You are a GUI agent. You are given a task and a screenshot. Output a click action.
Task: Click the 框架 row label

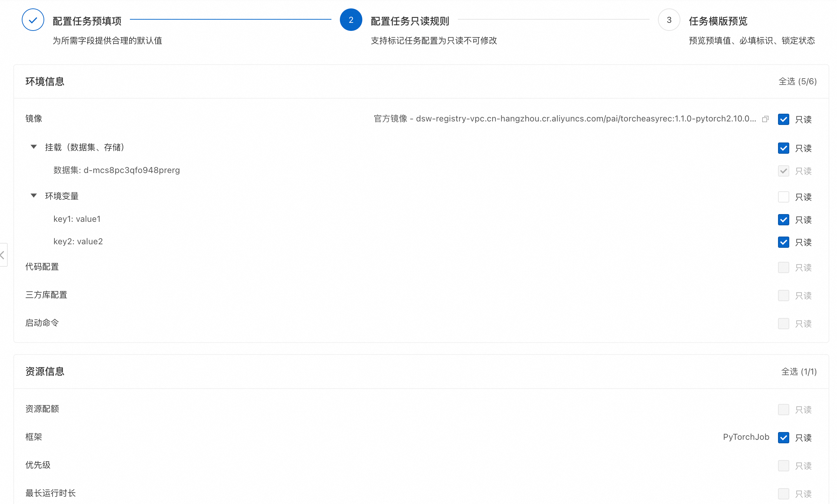point(34,437)
